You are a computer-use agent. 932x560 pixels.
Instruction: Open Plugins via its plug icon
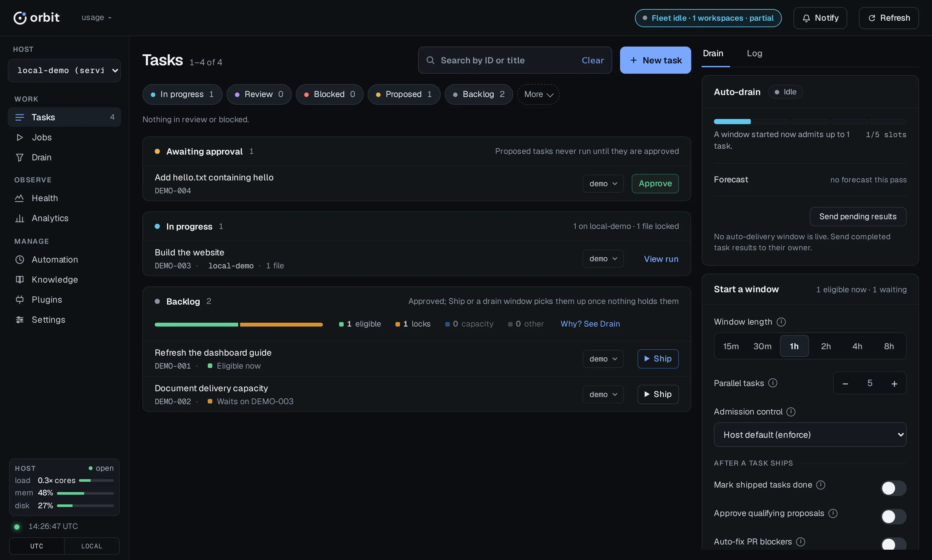point(20,300)
